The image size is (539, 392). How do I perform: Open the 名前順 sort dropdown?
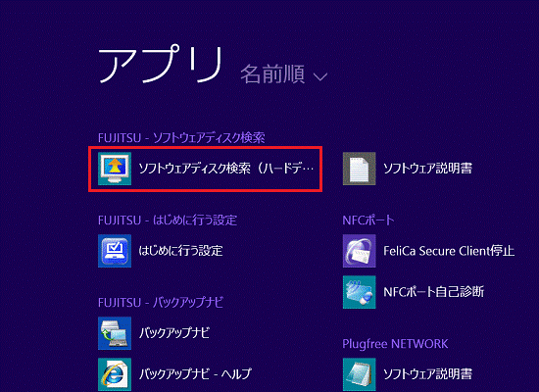(x=283, y=74)
